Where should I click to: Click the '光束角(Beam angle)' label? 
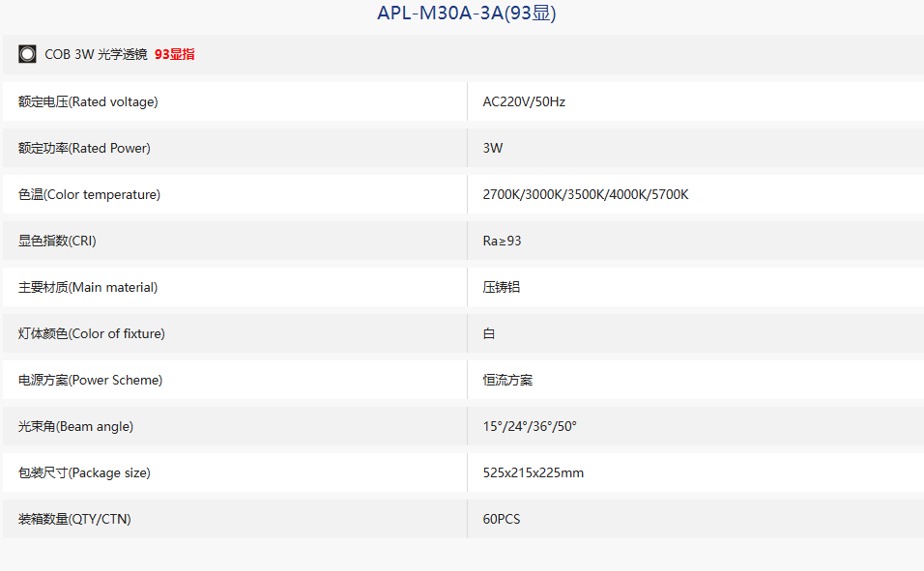(x=75, y=426)
